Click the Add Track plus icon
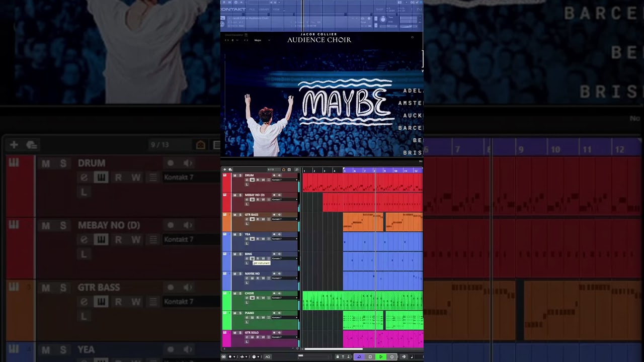644x362 pixels. [224, 169]
